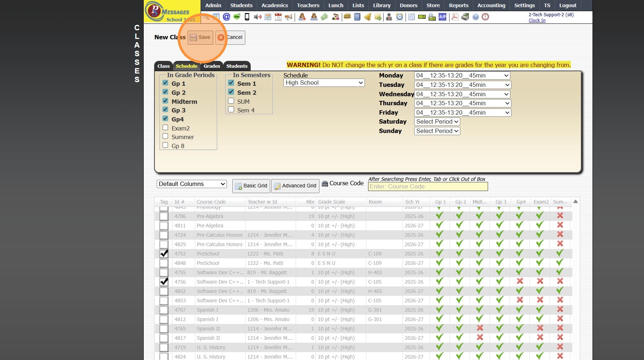Click the note with green arrow icon
The height and width of the screenshot is (360, 644).
click(x=378, y=17)
